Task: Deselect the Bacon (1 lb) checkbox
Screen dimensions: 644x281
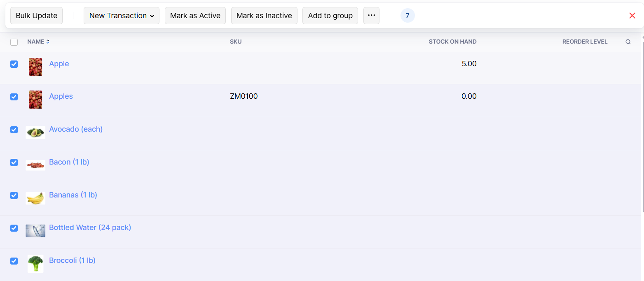Action: (x=14, y=163)
